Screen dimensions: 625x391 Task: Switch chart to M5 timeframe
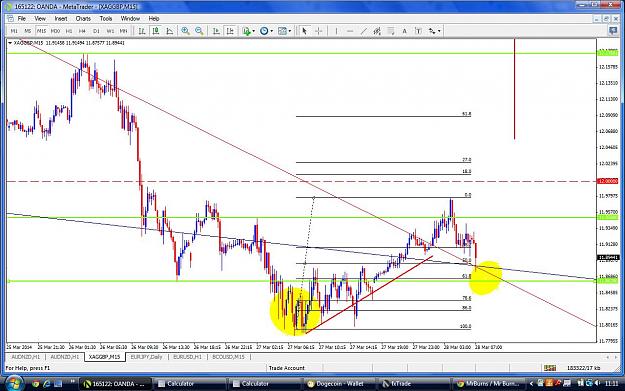coord(28,31)
